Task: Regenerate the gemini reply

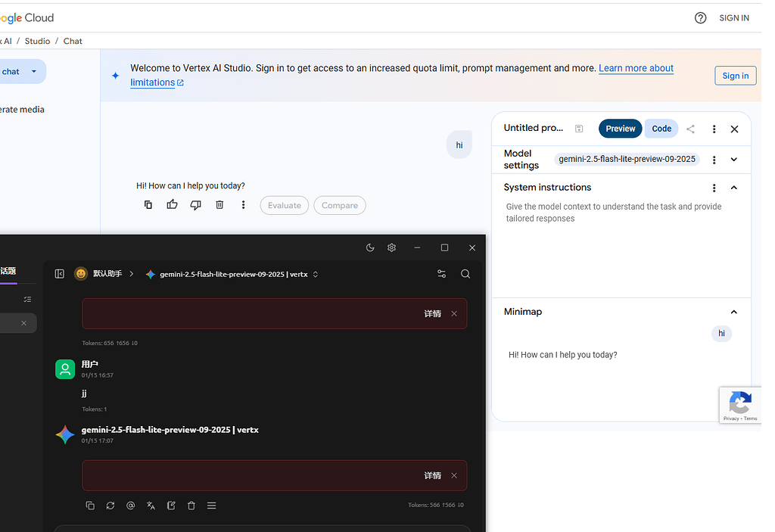Action: point(110,506)
